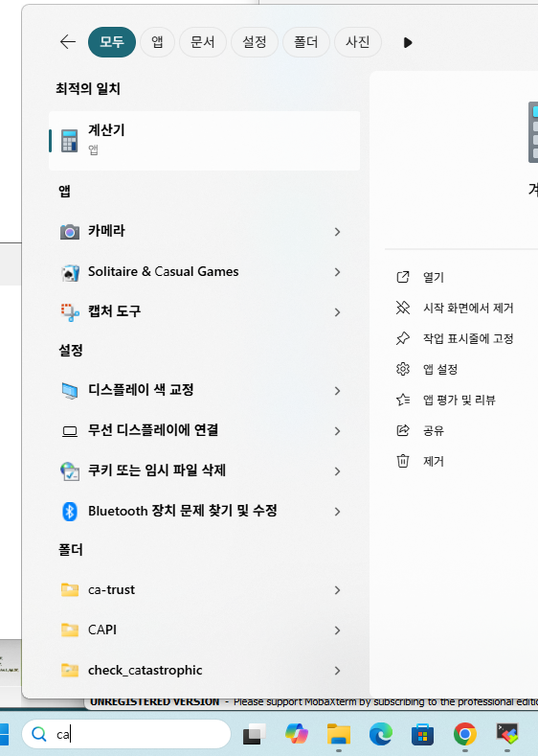Open the 계산기 best match result

[204, 141]
